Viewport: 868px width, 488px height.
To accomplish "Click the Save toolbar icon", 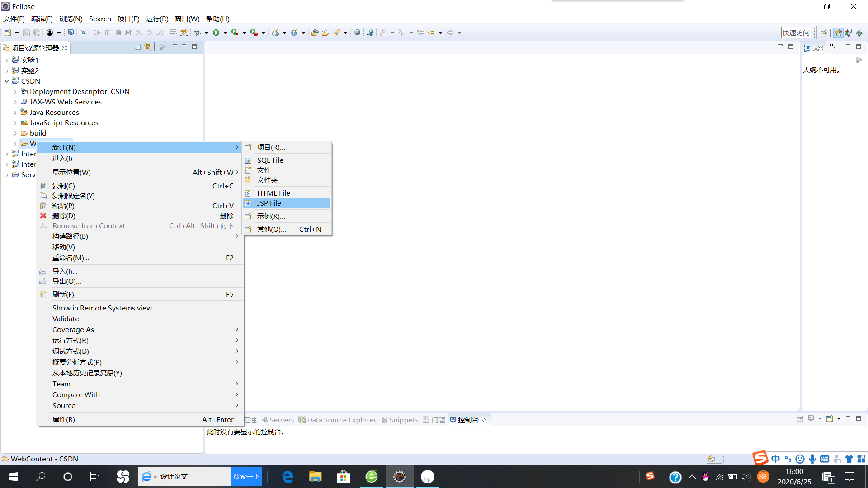I will pyautogui.click(x=26, y=33).
